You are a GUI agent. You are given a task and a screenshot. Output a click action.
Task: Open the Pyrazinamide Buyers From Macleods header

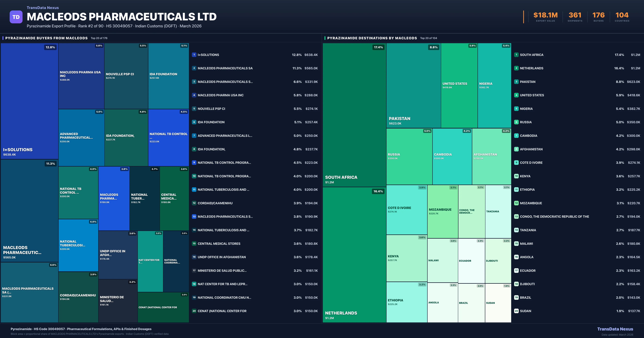47,38
